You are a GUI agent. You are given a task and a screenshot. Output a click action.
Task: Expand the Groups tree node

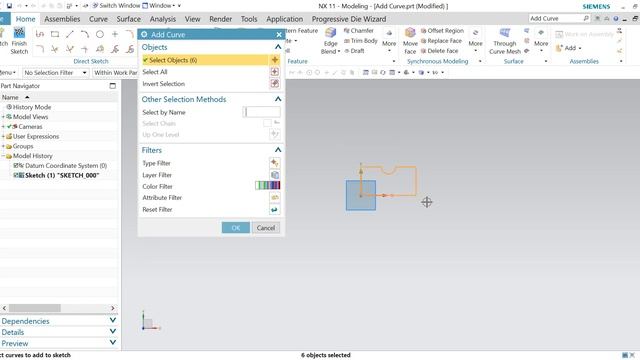tap(3, 146)
